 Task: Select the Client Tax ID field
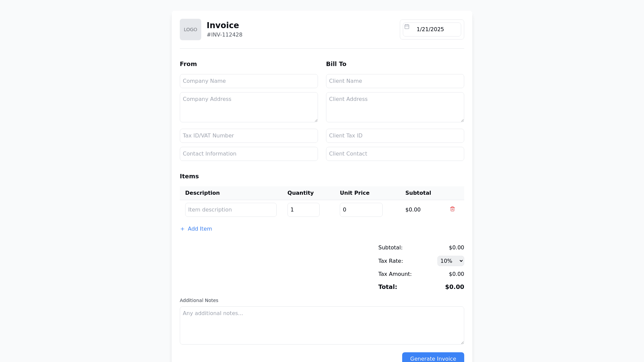[395, 135]
